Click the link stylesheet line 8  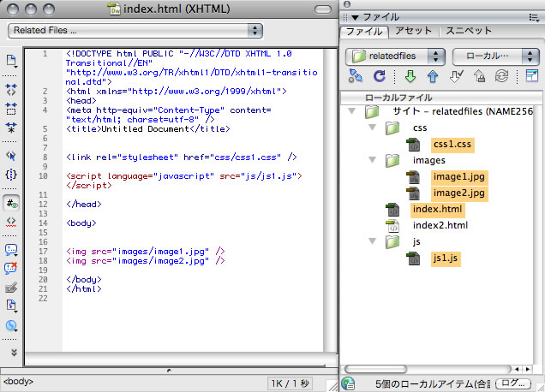(x=182, y=157)
